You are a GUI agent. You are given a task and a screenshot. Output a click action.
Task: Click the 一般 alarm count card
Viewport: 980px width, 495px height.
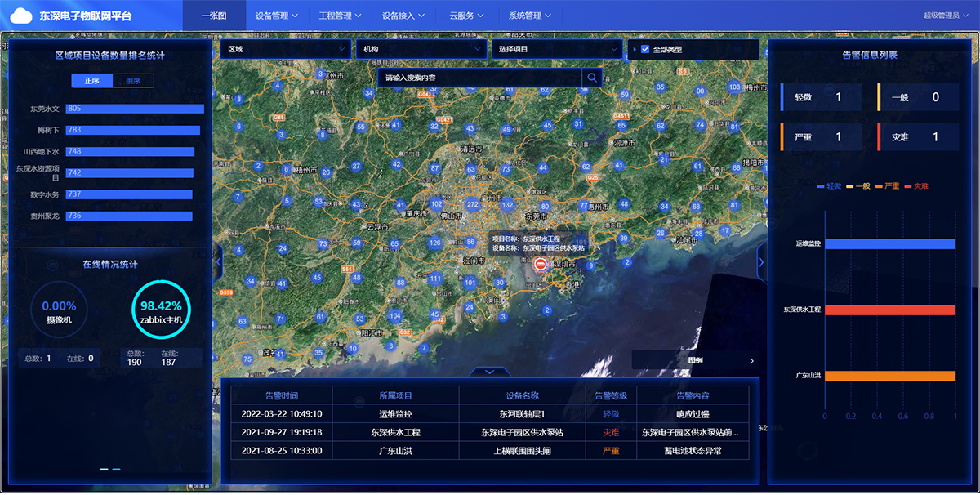[x=918, y=97]
